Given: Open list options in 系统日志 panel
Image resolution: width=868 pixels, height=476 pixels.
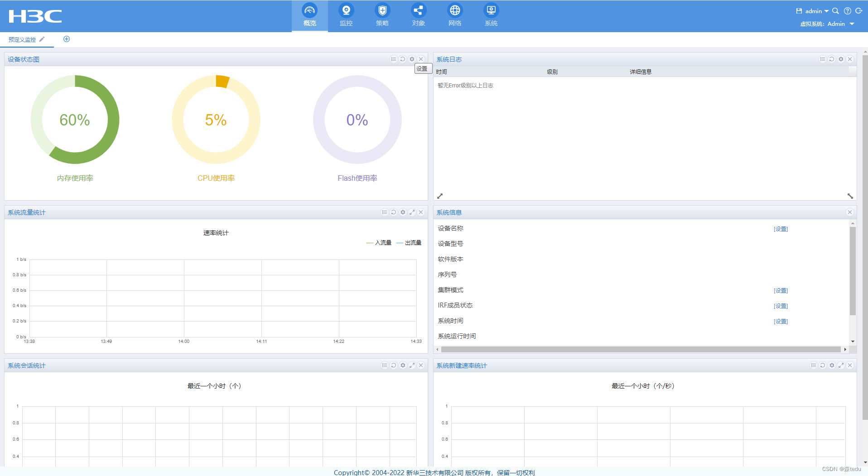Looking at the screenshot, I should pos(823,59).
